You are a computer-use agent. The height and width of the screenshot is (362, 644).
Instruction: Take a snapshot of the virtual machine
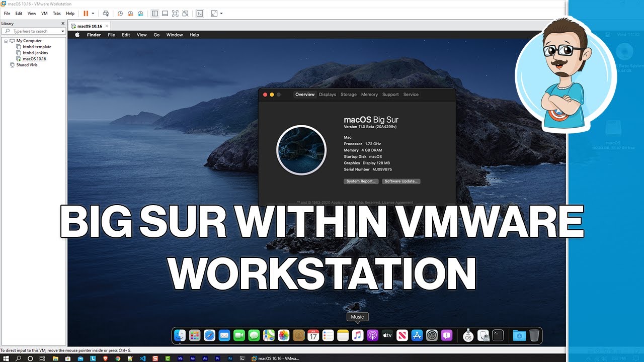click(120, 14)
